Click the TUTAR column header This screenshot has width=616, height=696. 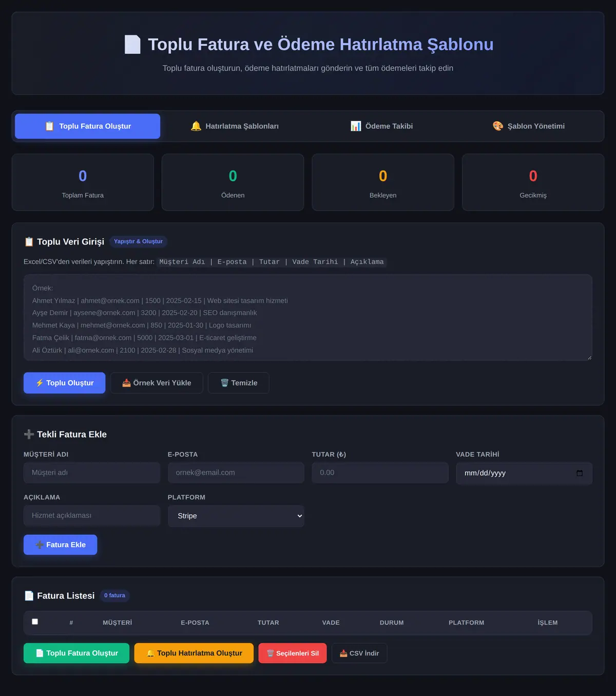coord(268,623)
